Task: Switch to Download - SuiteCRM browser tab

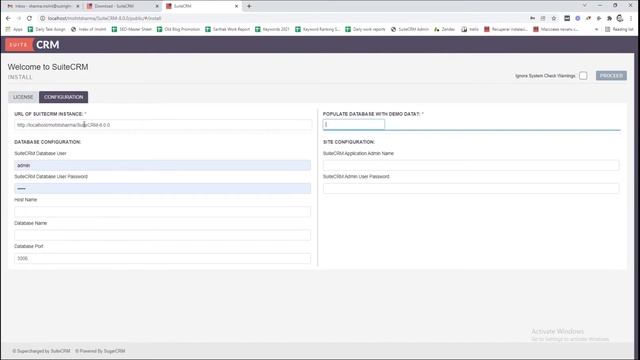Action: [x=122, y=6]
